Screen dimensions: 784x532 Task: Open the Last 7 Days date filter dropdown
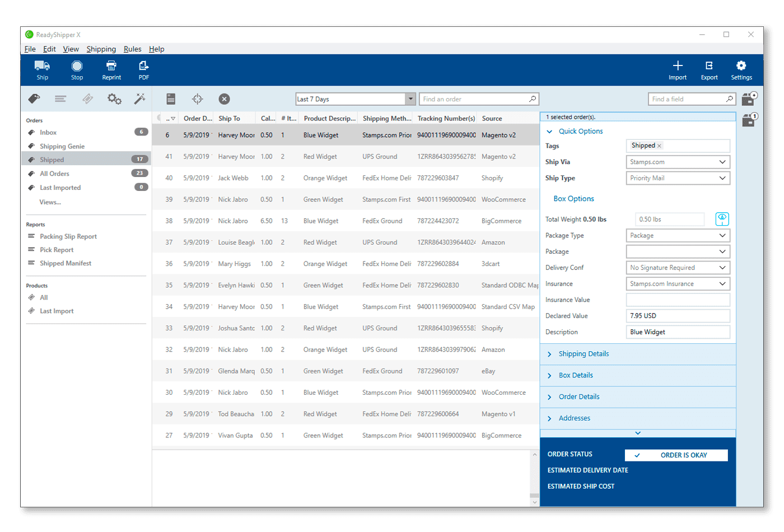point(410,99)
